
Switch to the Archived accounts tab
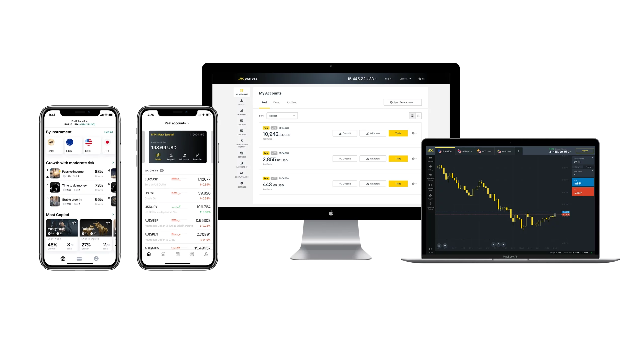coord(292,102)
